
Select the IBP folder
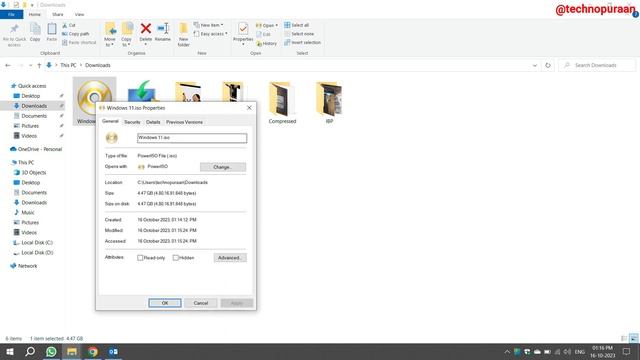coord(329,103)
